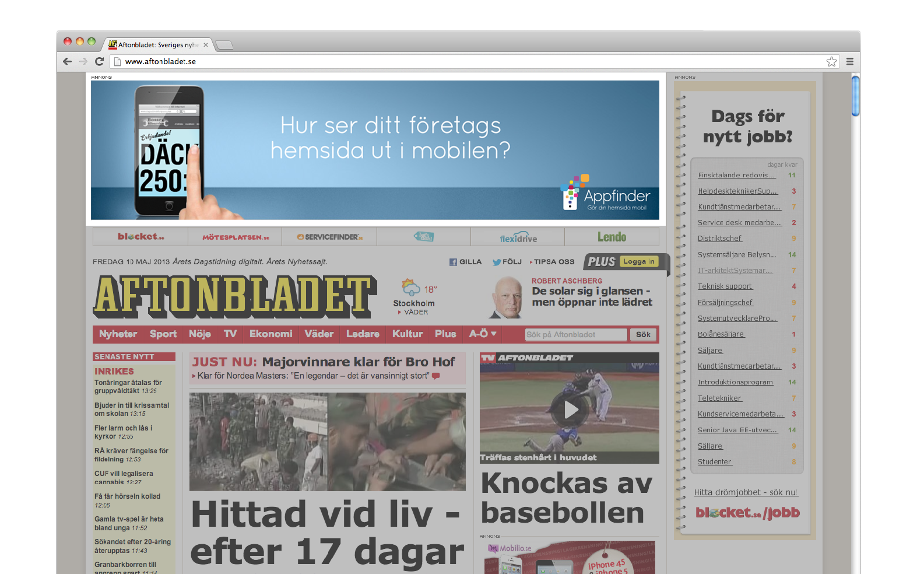Open the Blocket partner logo link
924x574 pixels.
140,236
